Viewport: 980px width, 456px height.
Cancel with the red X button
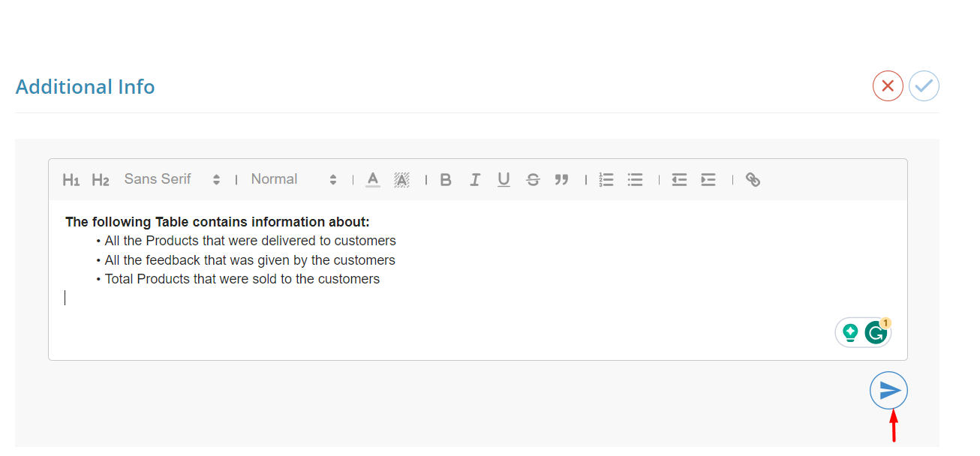click(x=888, y=85)
